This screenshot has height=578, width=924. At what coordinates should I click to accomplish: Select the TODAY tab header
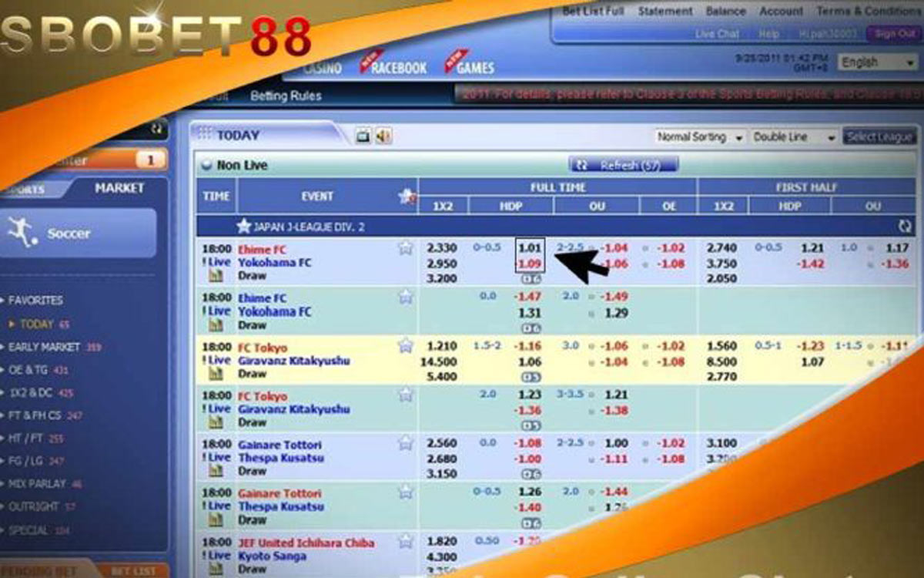coord(237,136)
